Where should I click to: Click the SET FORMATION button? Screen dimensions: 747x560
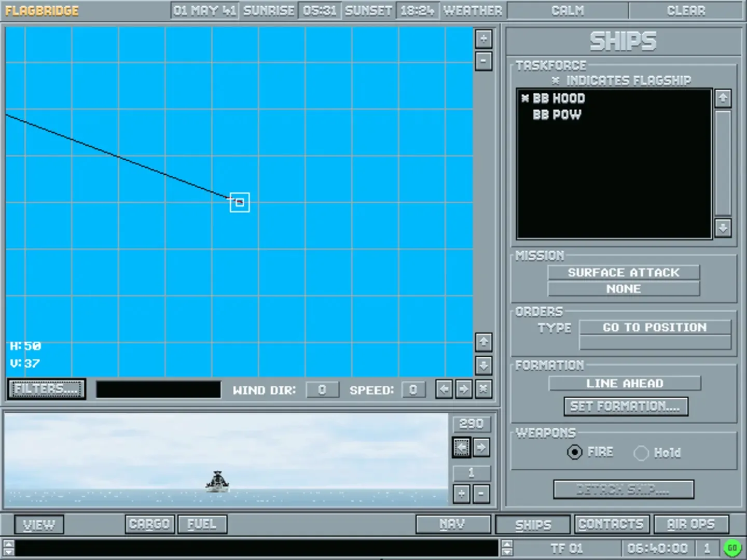[x=626, y=407]
